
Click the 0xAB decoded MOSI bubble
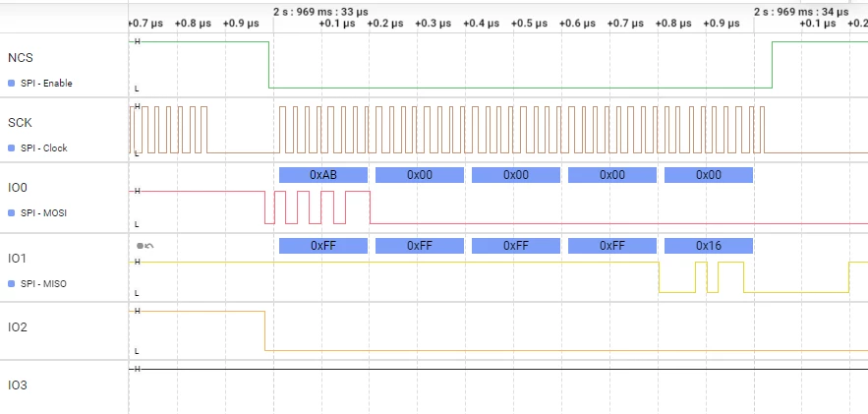tap(323, 175)
